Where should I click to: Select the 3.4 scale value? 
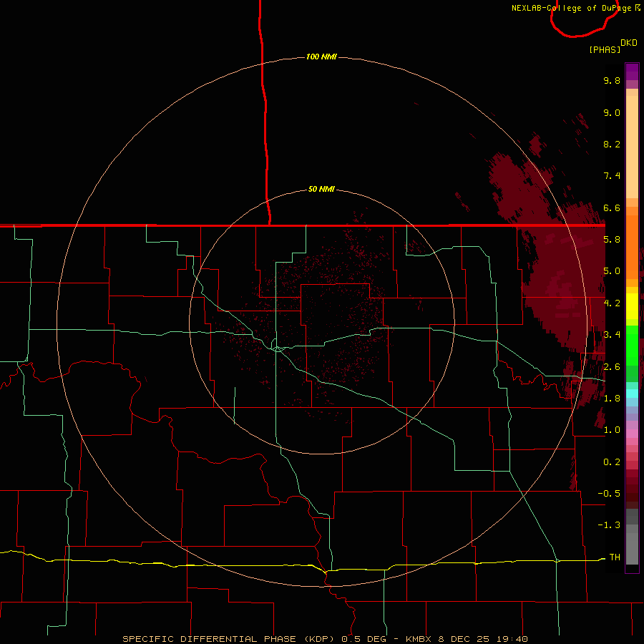pyautogui.click(x=612, y=335)
